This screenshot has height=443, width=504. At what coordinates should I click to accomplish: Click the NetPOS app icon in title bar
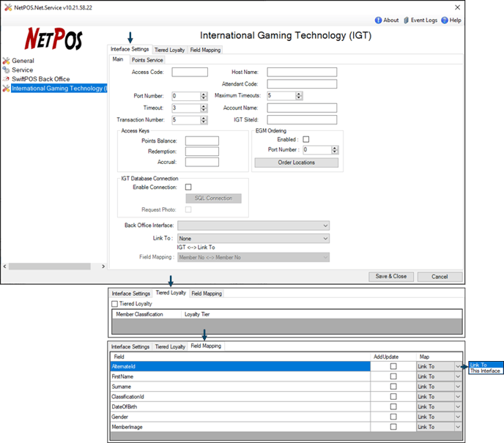coord(8,7)
